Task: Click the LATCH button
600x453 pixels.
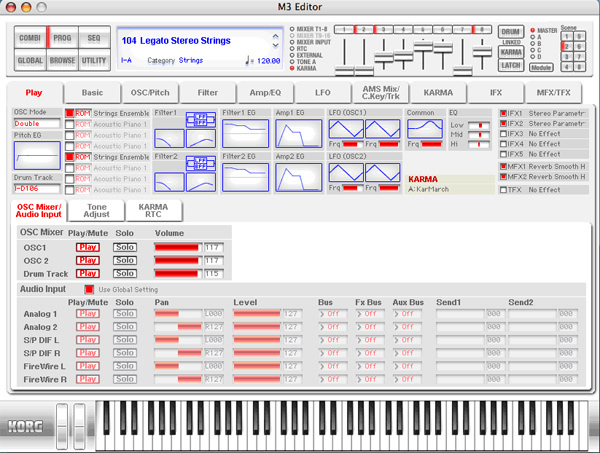Action: pyautogui.click(x=511, y=65)
